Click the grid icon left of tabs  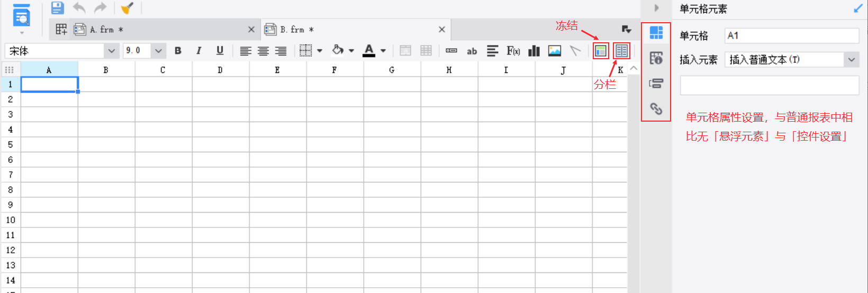(x=61, y=30)
